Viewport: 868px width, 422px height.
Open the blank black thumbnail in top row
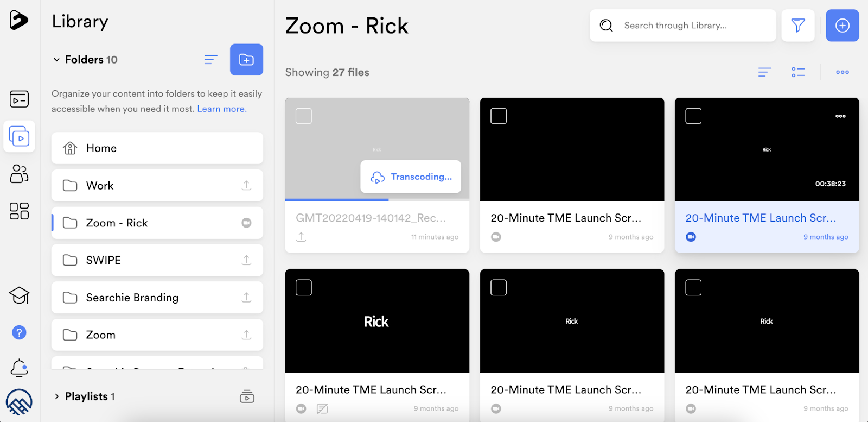coord(572,149)
